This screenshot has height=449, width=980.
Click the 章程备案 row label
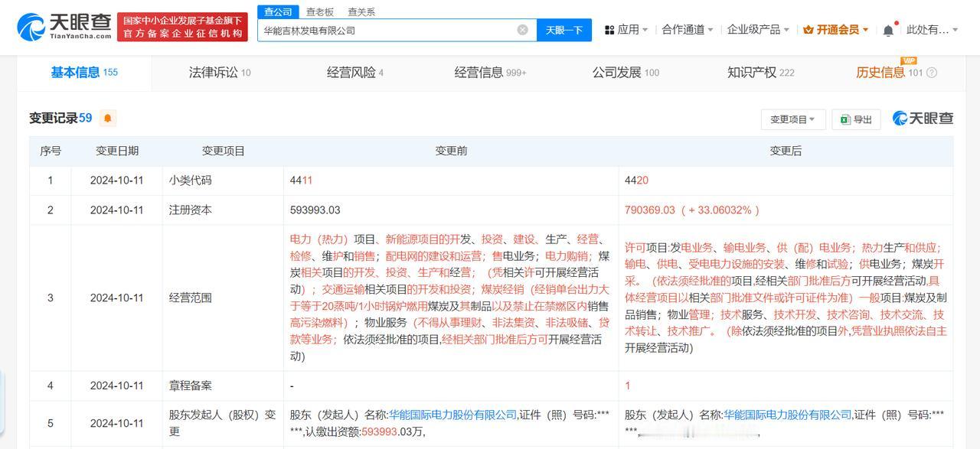pyautogui.click(x=190, y=386)
